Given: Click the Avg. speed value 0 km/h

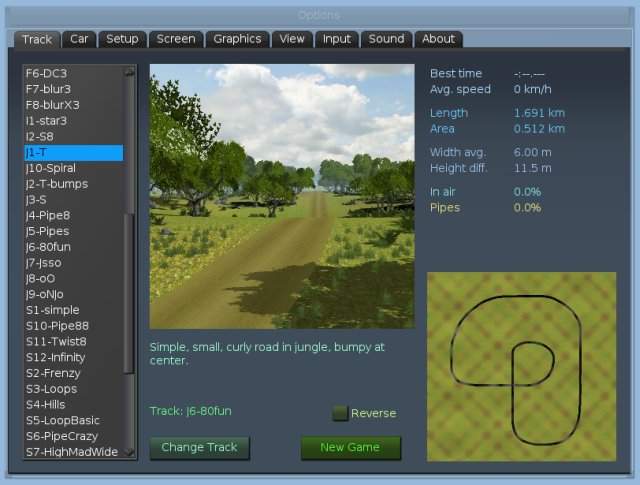Looking at the screenshot, I should [x=533, y=89].
